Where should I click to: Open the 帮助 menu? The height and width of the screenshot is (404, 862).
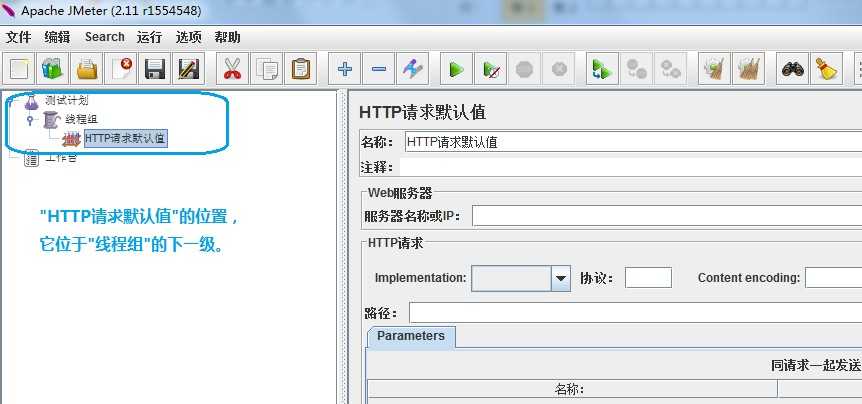point(228,37)
